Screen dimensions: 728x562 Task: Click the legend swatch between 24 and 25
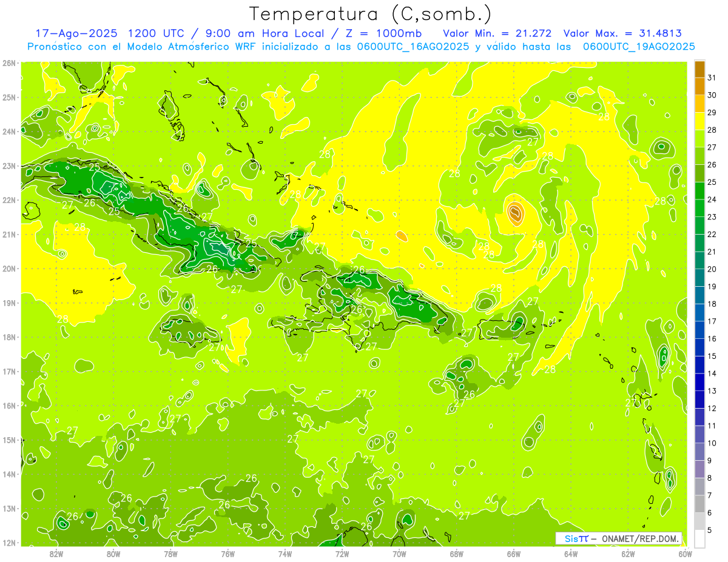[699, 191]
